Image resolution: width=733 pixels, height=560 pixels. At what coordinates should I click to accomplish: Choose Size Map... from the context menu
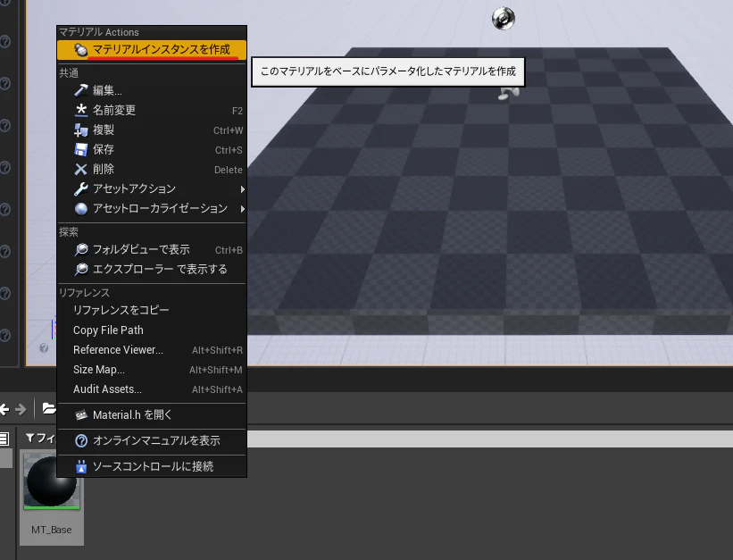tap(100, 369)
